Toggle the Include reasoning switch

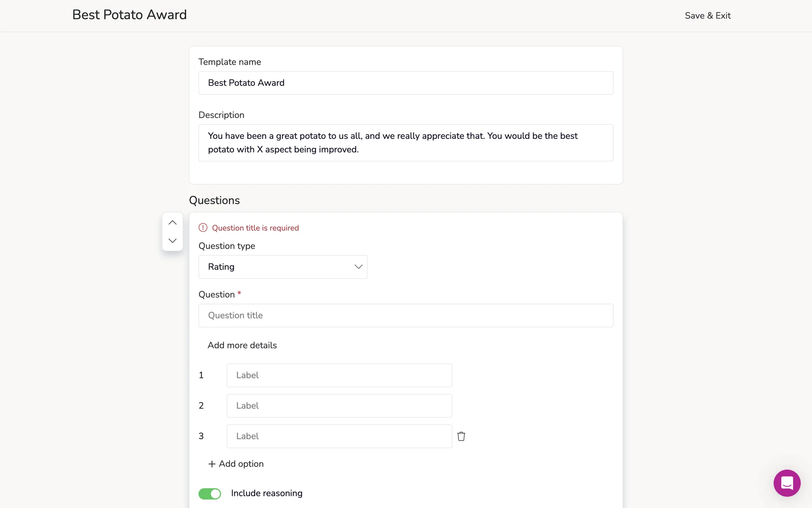[x=210, y=494]
